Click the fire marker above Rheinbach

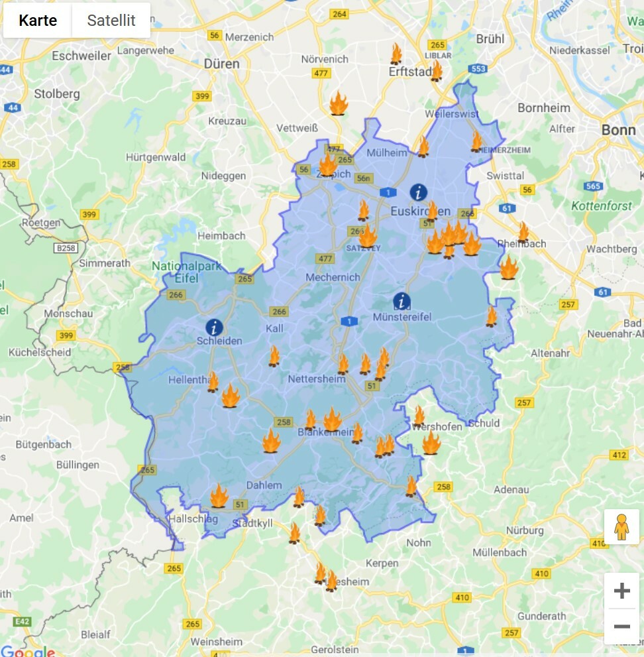click(523, 231)
